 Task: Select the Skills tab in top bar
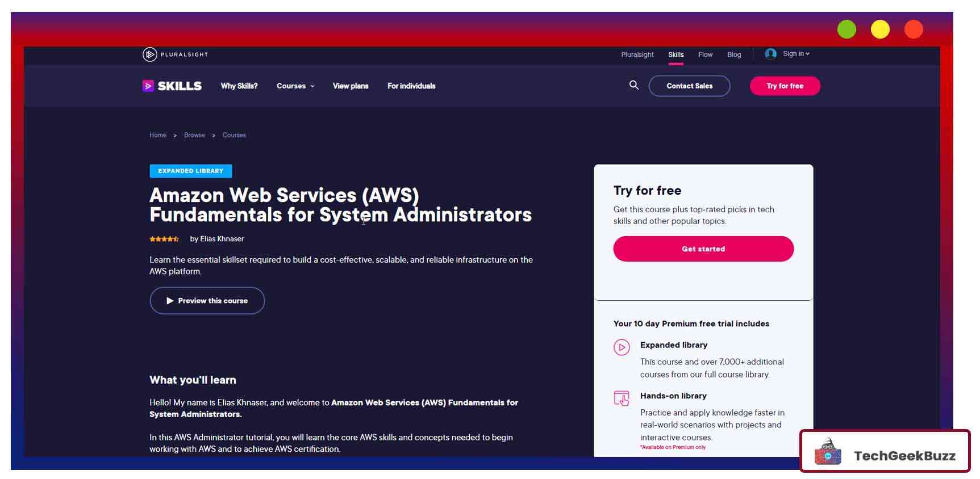tap(675, 55)
